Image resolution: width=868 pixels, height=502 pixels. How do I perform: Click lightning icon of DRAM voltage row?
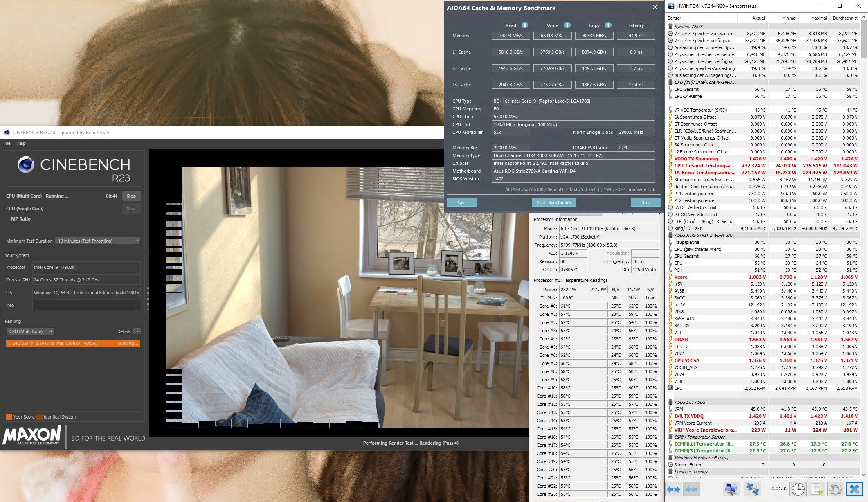tap(670, 340)
